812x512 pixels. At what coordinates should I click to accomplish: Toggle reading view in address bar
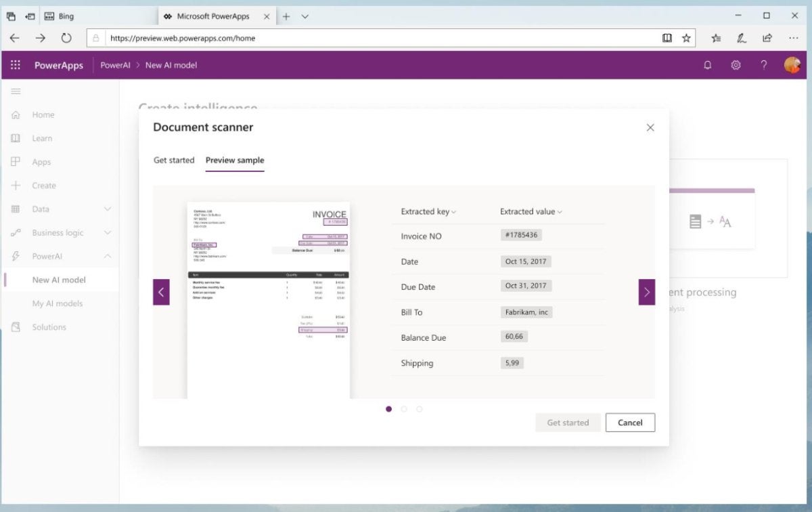click(x=667, y=38)
